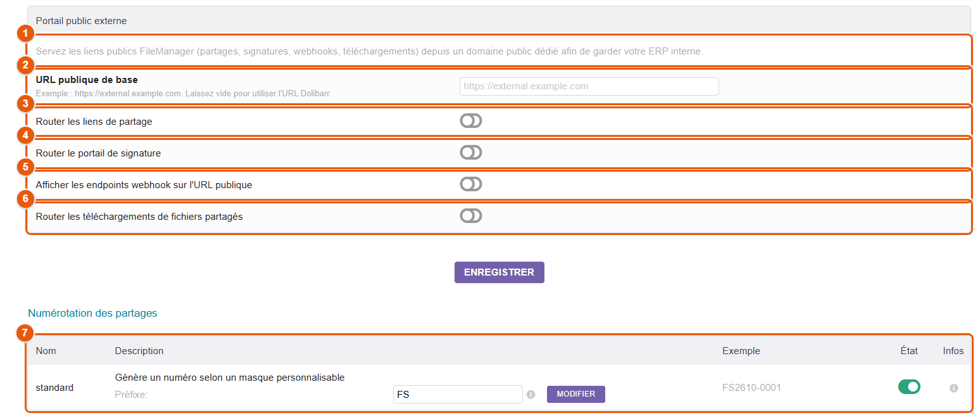The image size is (980, 420).
Task: Click the Description column header
Action: click(x=139, y=351)
